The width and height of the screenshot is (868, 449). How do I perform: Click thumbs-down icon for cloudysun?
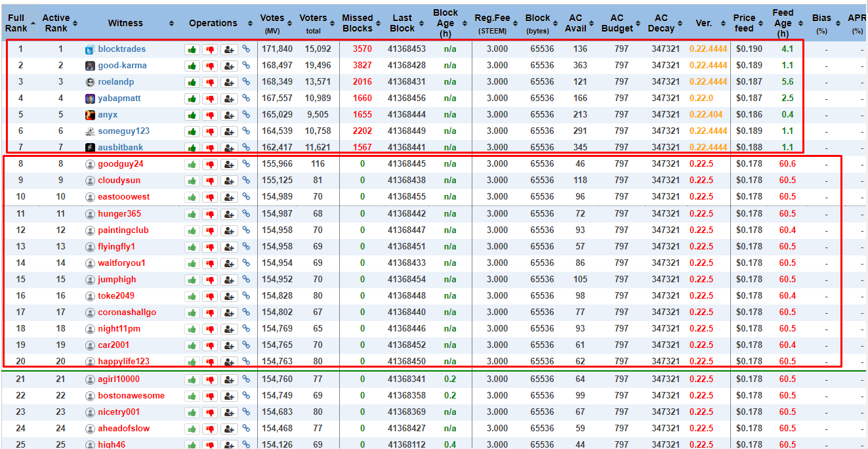coord(210,181)
